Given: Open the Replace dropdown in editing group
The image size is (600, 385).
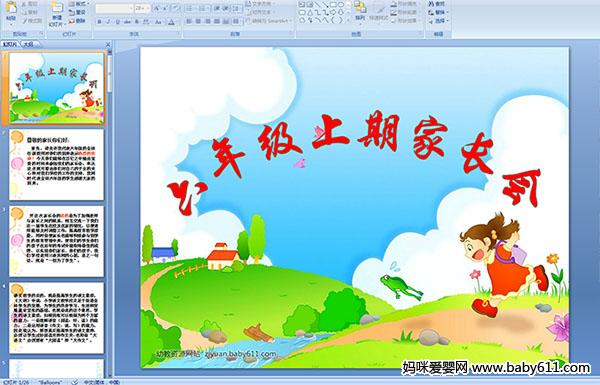Looking at the screenshot, I should 437,12.
